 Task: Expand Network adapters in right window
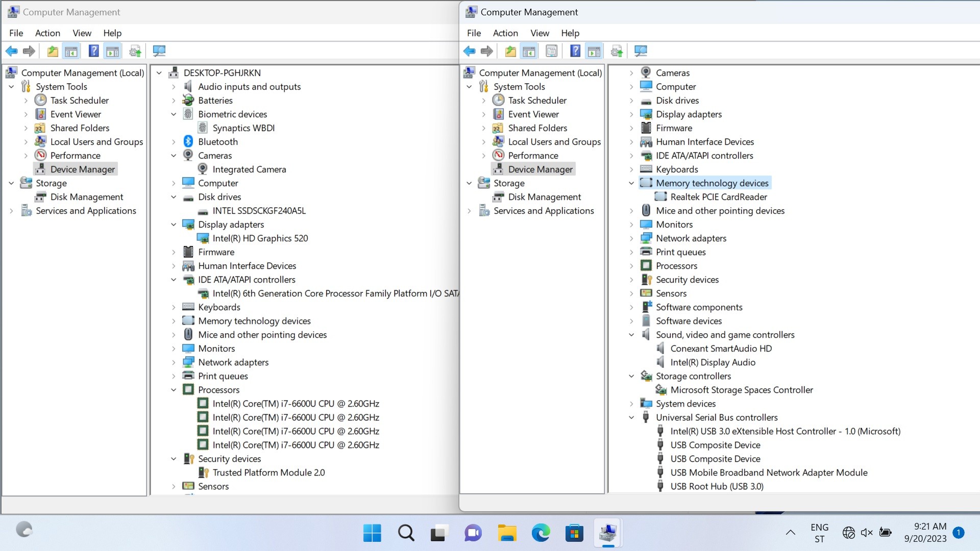click(x=631, y=238)
